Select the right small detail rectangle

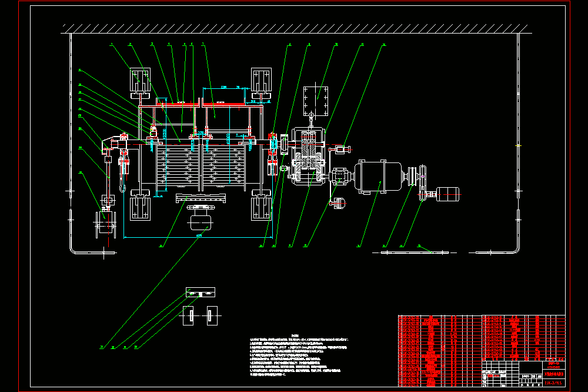[212, 315]
